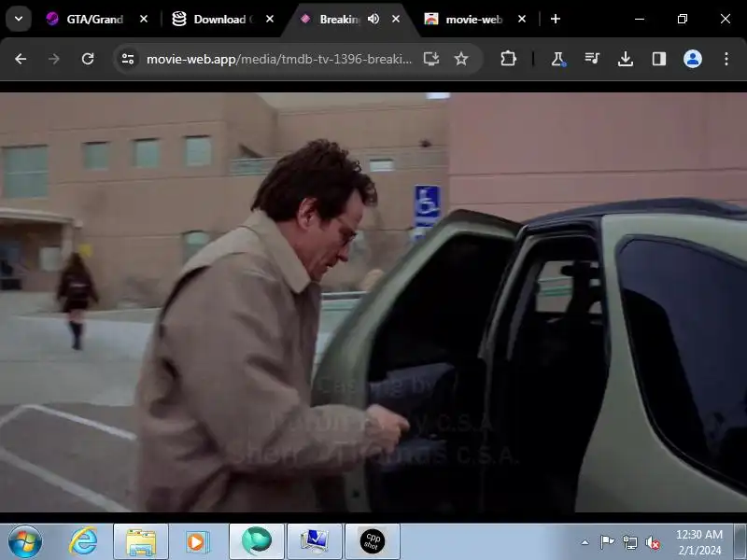Open Windows Explorer folder in taskbar
Screen dimensions: 747x560
pyautogui.click(x=141, y=542)
